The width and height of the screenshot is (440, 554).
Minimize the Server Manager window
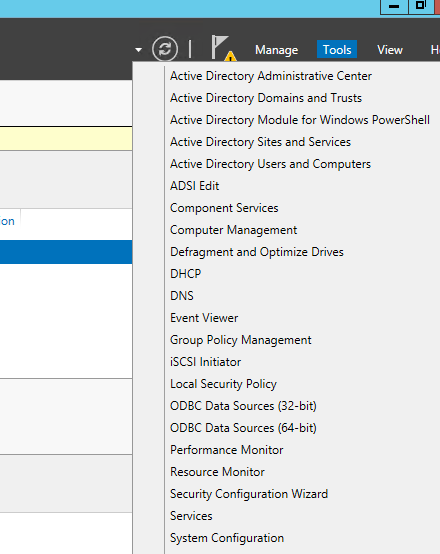click(394, 6)
